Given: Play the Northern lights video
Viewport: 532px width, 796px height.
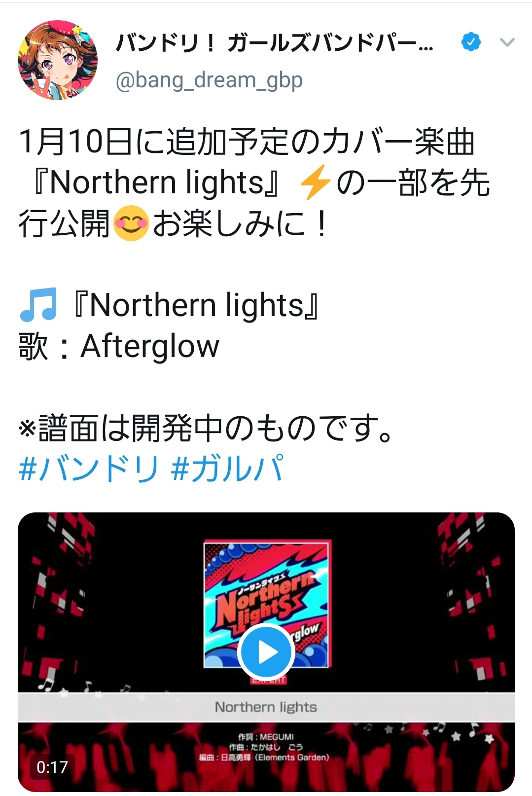Looking at the screenshot, I should coord(266,652).
